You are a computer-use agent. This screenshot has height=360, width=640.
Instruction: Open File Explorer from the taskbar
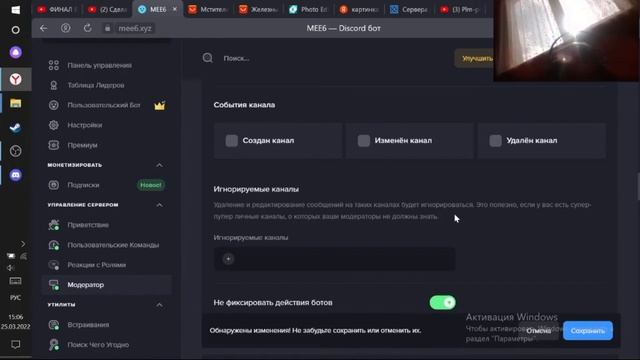pyautogui.click(x=16, y=103)
